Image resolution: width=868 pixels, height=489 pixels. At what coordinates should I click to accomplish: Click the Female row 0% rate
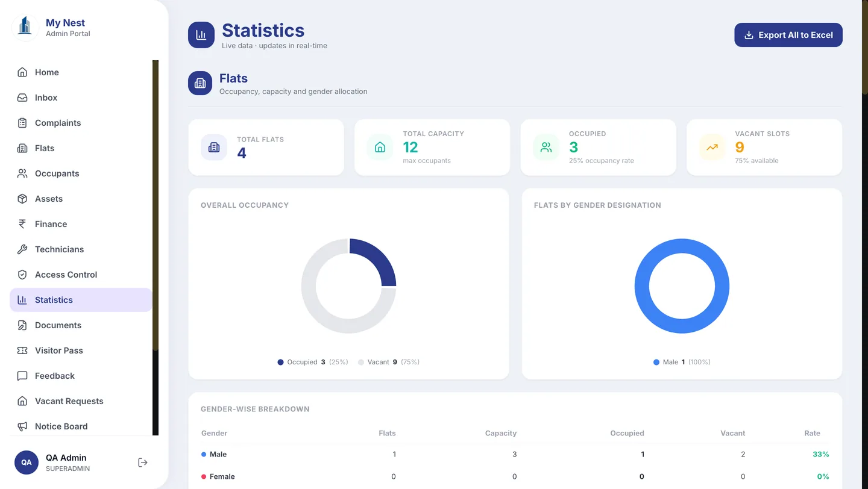pyautogui.click(x=823, y=476)
